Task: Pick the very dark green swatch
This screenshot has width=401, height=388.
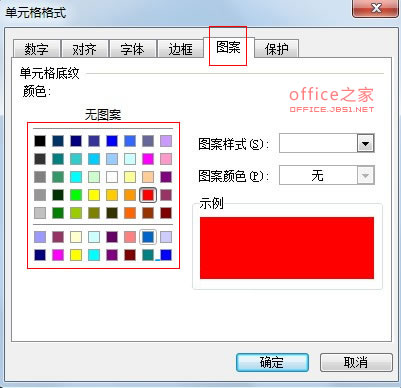Action: pos(58,195)
